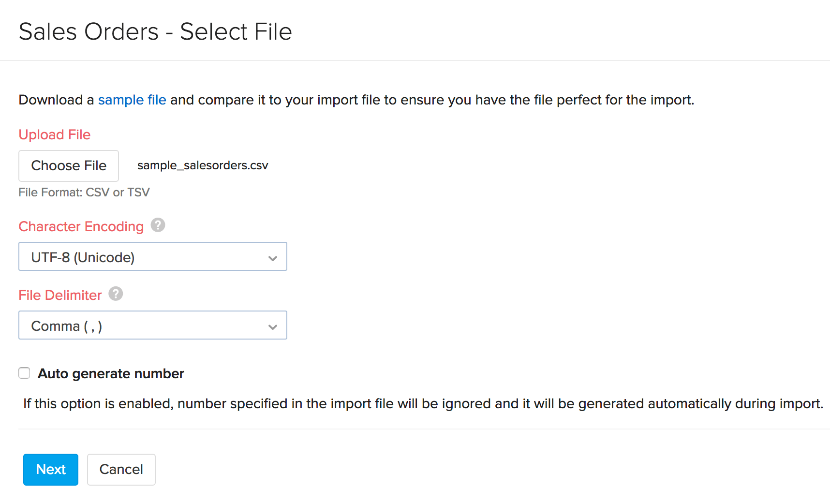Expand the File Delimiter selector chevron

(x=272, y=326)
